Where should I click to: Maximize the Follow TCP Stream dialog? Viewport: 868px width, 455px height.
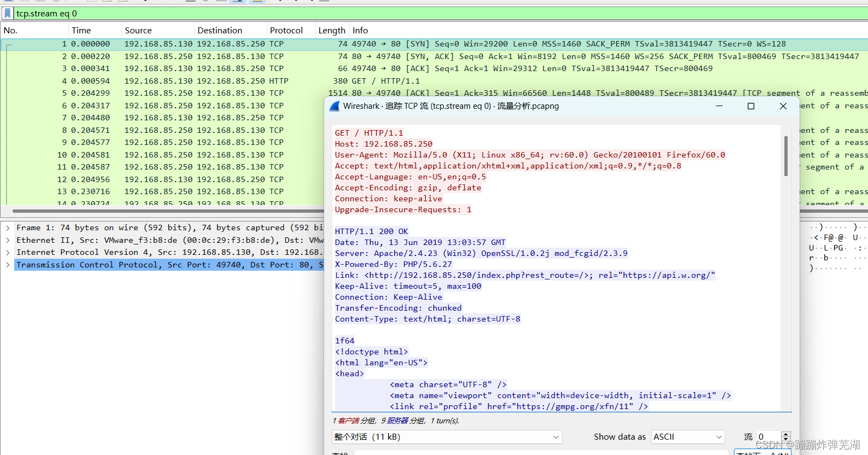pos(751,106)
